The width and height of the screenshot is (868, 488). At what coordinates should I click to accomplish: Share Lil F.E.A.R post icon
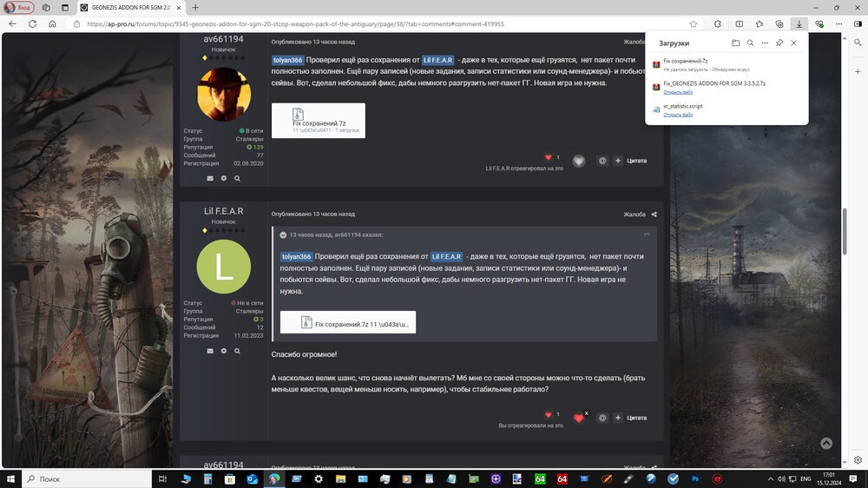pos(654,214)
